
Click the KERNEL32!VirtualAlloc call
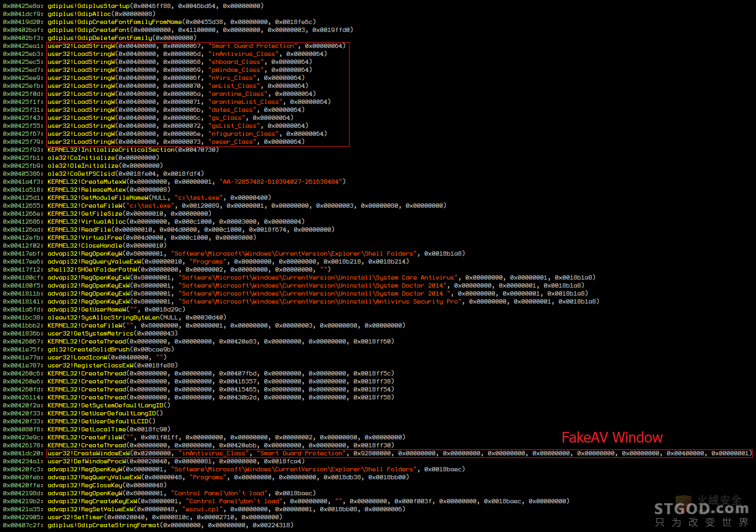(x=154, y=222)
